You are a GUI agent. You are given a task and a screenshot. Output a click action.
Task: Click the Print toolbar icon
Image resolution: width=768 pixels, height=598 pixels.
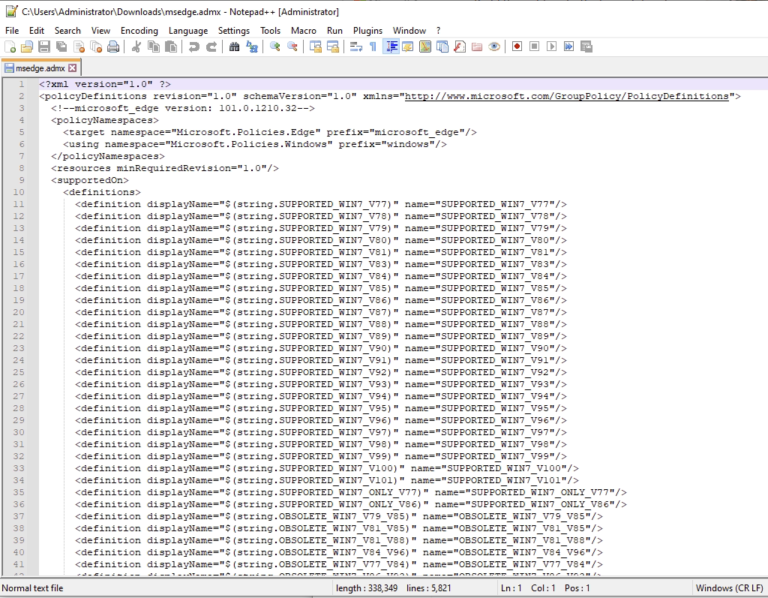click(x=112, y=47)
